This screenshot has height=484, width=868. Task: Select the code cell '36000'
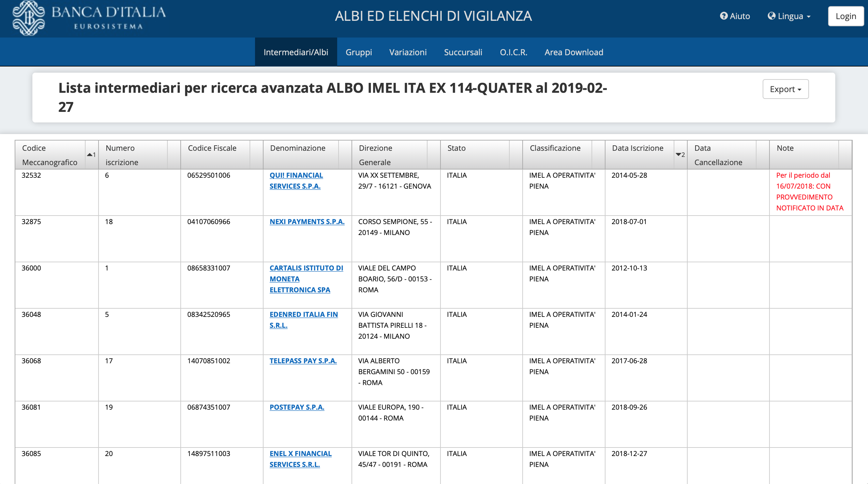[x=31, y=268]
